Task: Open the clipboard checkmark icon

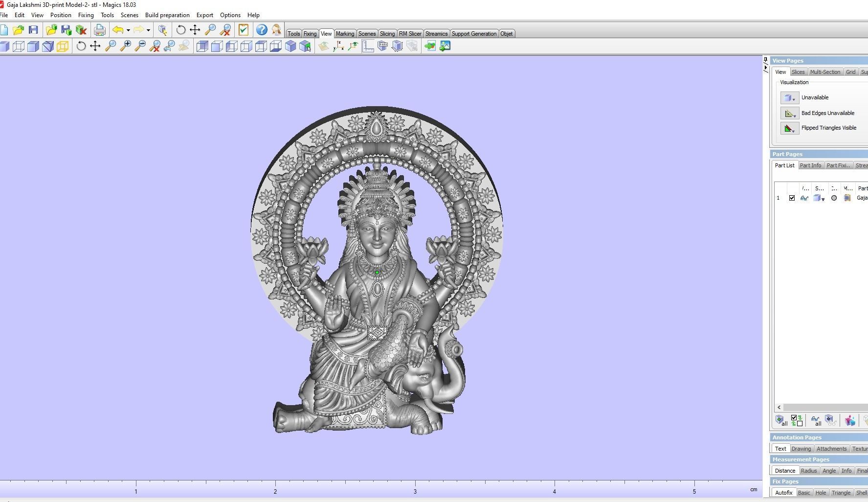Action: (x=244, y=30)
